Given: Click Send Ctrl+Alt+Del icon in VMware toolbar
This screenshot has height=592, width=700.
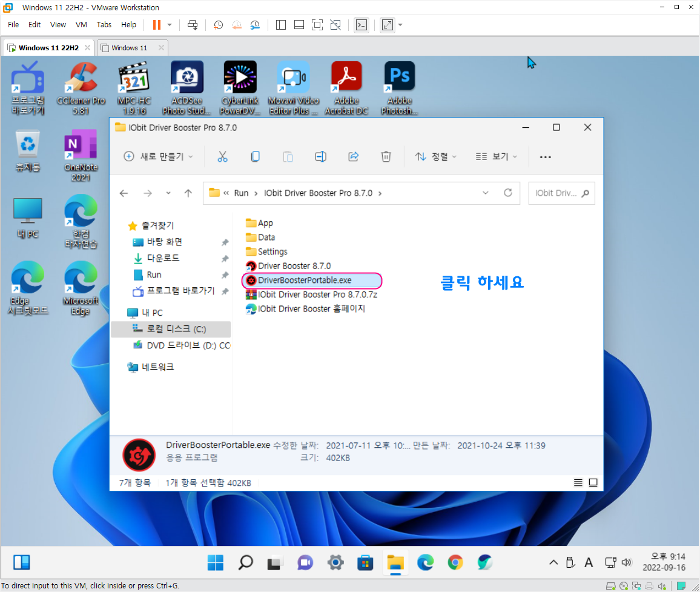Looking at the screenshot, I should tap(193, 25).
